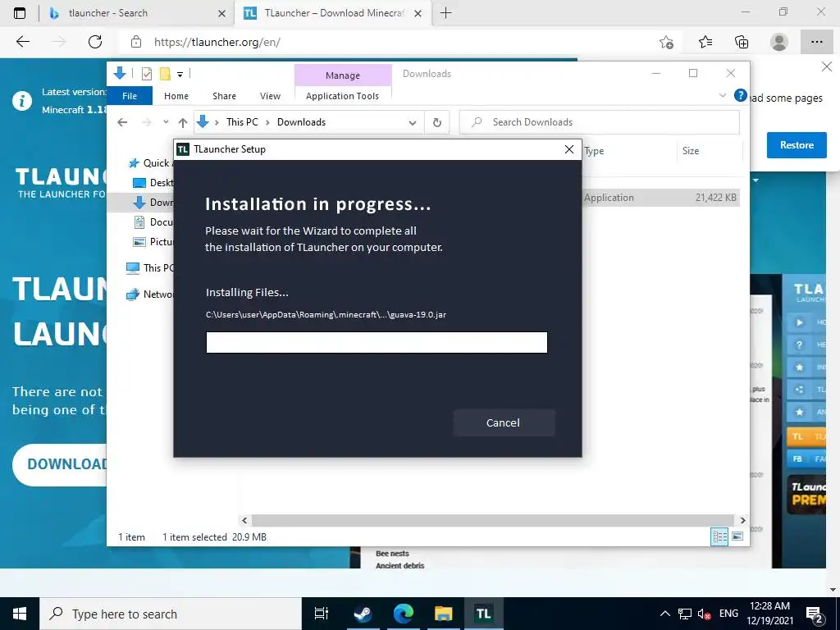
Task: Dismiss the Edge restore pages popup
Action: click(827, 67)
